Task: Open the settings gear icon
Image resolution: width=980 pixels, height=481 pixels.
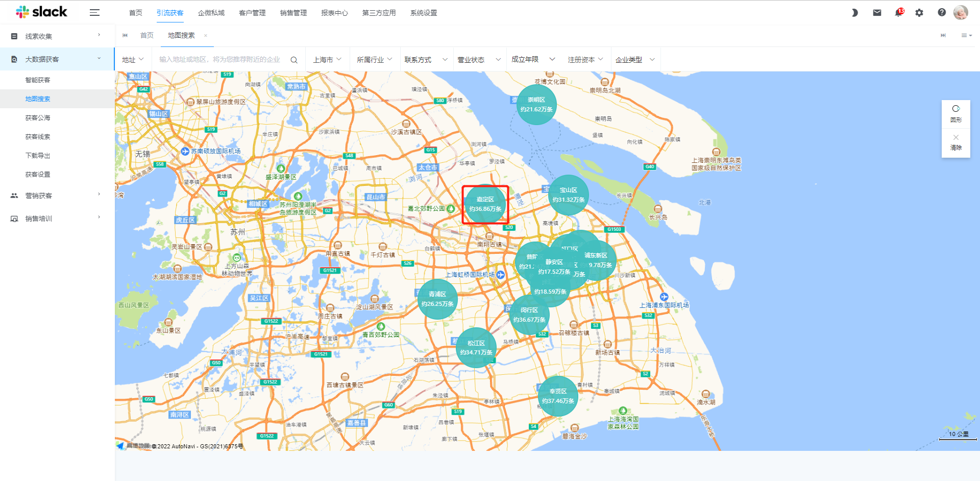Action: click(x=919, y=13)
